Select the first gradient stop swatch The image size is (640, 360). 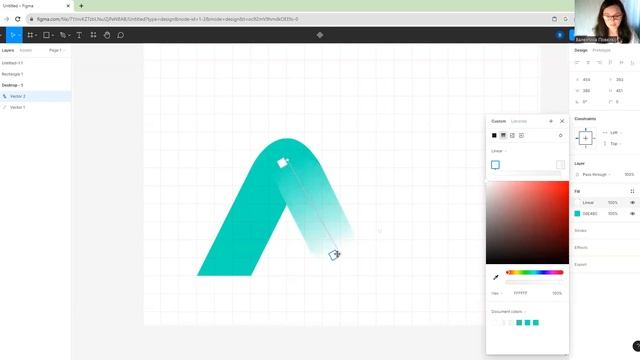tap(495, 164)
